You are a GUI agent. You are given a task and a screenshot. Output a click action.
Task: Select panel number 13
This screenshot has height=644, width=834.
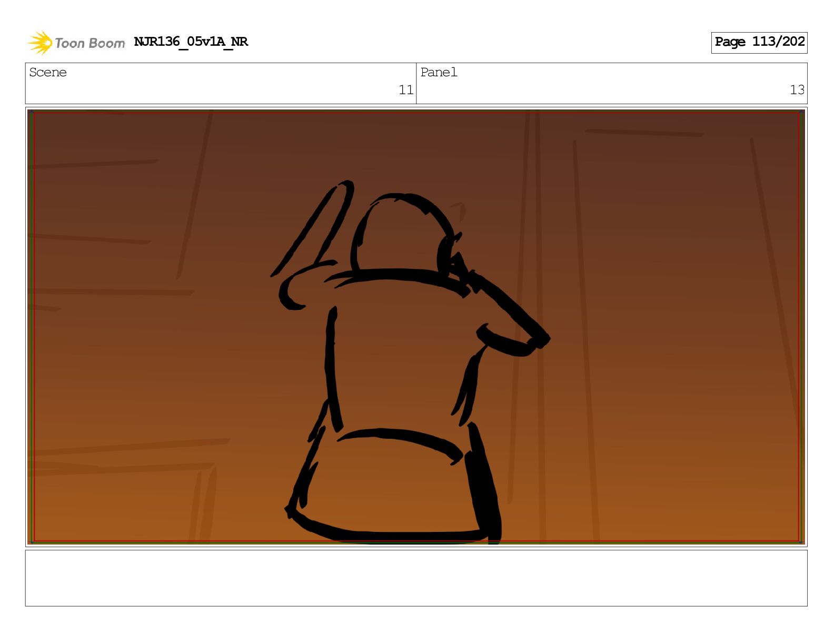click(x=797, y=90)
